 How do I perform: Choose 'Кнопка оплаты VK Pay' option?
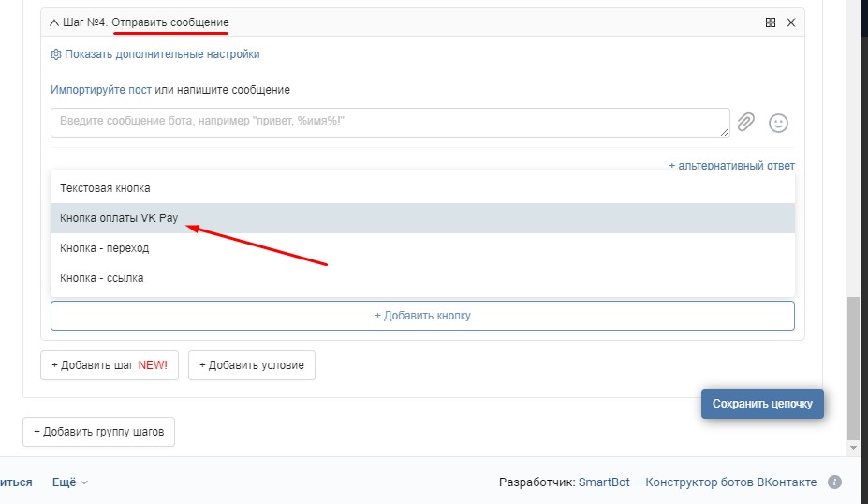(422, 218)
